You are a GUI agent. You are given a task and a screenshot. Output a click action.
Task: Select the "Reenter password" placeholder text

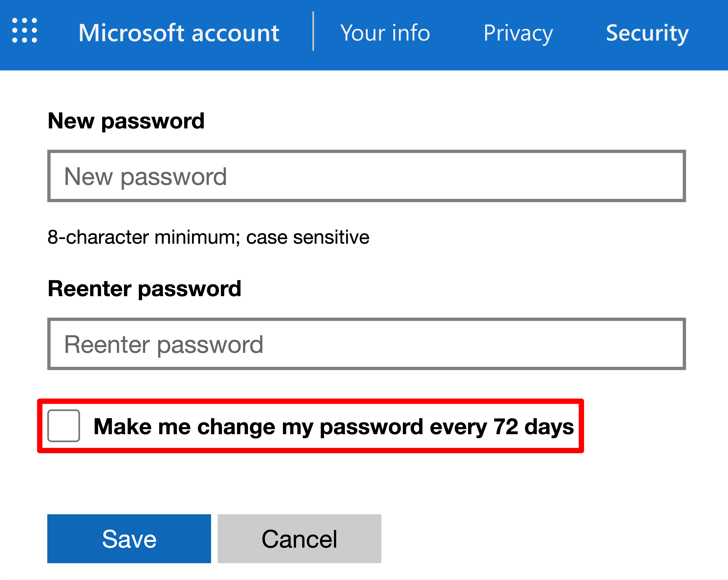click(x=163, y=344)
